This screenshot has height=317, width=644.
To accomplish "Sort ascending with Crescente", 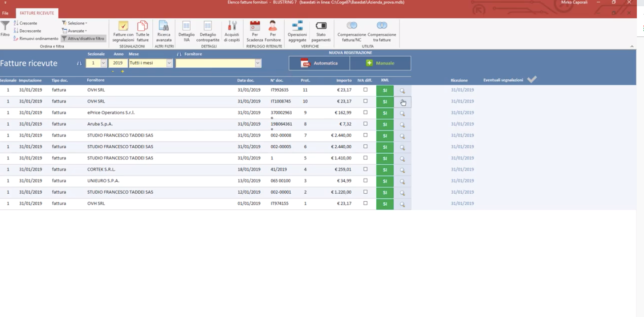I will 25,23.
